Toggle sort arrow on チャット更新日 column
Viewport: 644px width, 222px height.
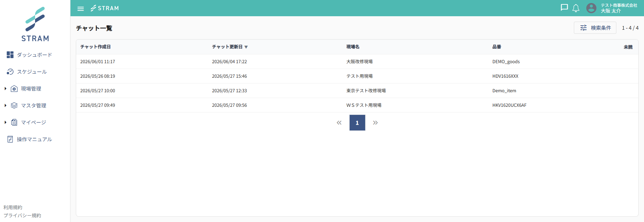(246, 47)
